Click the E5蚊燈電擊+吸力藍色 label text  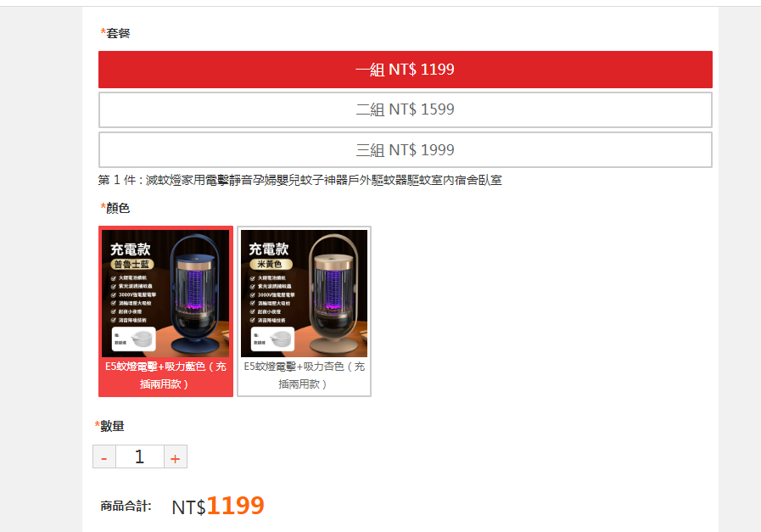coord(165,375)
